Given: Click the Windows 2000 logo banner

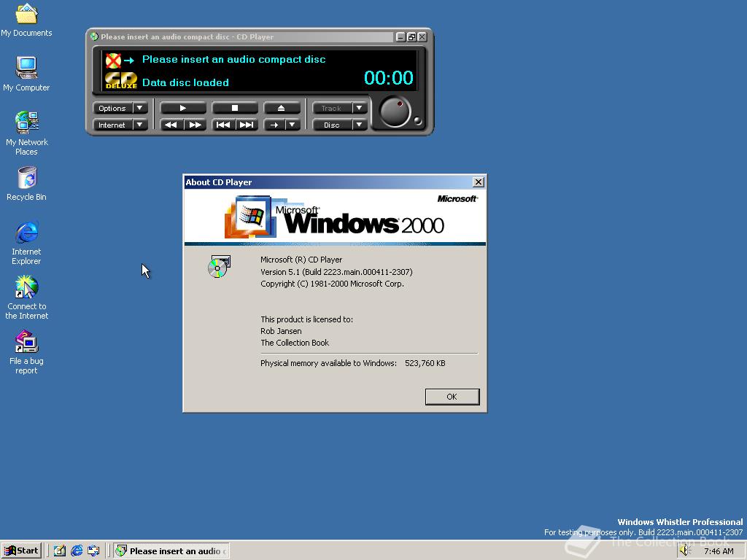Looking at the screenshot, I should pos(335,216).
